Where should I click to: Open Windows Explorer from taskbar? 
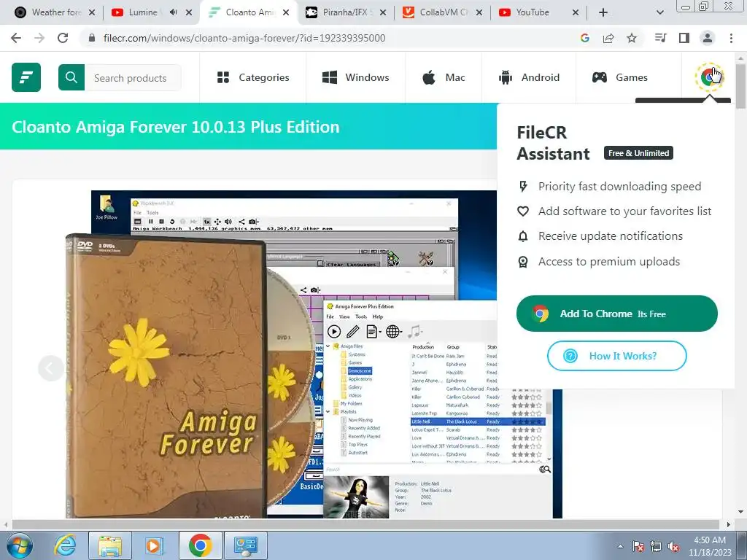pos(110,545)
